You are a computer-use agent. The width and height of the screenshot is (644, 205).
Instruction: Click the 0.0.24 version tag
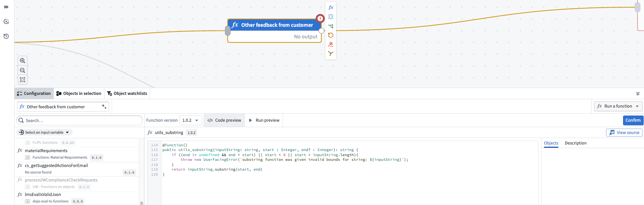point(68,143)
